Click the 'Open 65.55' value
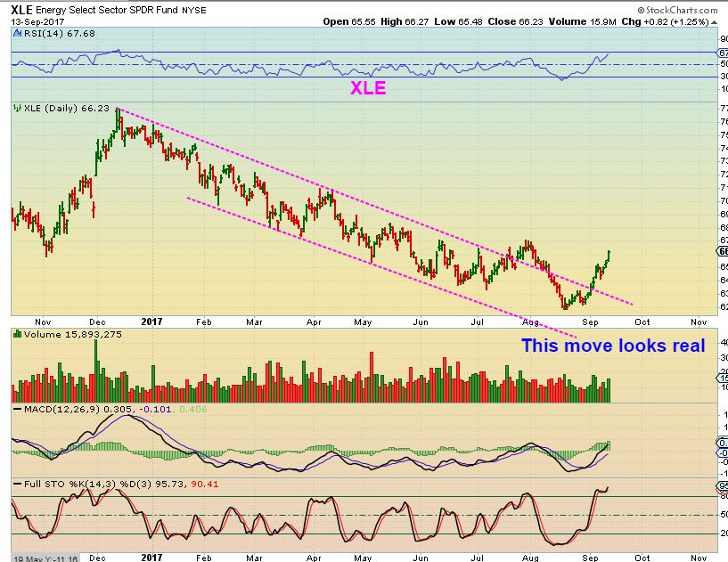The height and width of the screenshot is (562, 728). pyautogui.click(x=348, y=21)
